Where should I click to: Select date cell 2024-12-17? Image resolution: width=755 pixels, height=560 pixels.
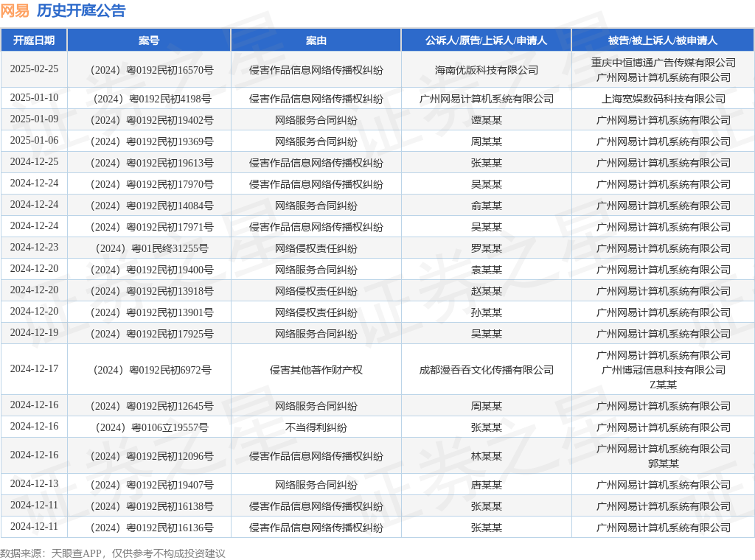(x=34, y=369)
